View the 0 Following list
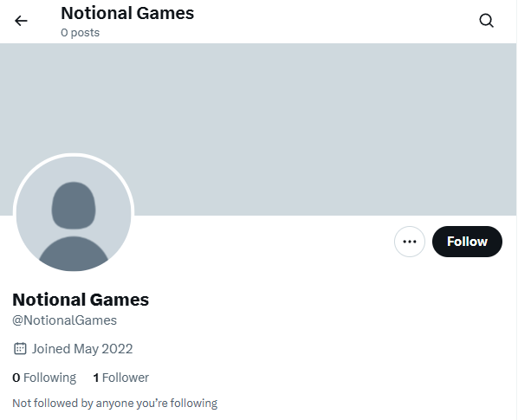Image resolution: width=518 pixels, height=420 pixels. (44, 378)
